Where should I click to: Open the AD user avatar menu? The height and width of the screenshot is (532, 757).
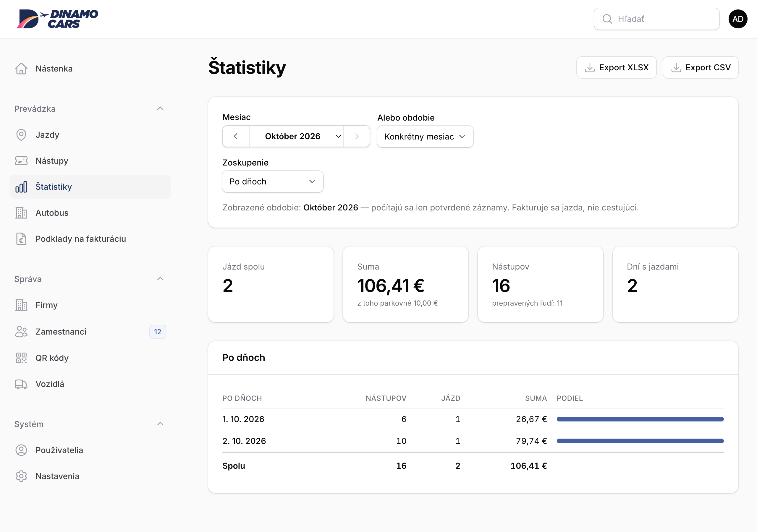pyautogui.click(x=737, y=19)
